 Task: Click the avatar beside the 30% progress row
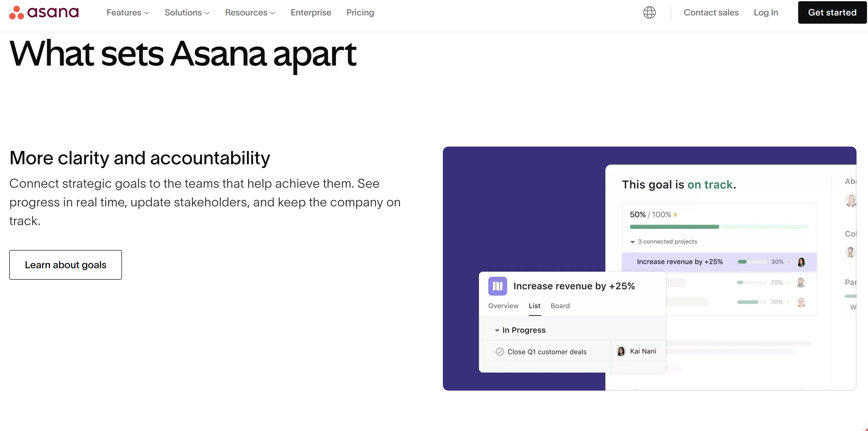point(801,262)
